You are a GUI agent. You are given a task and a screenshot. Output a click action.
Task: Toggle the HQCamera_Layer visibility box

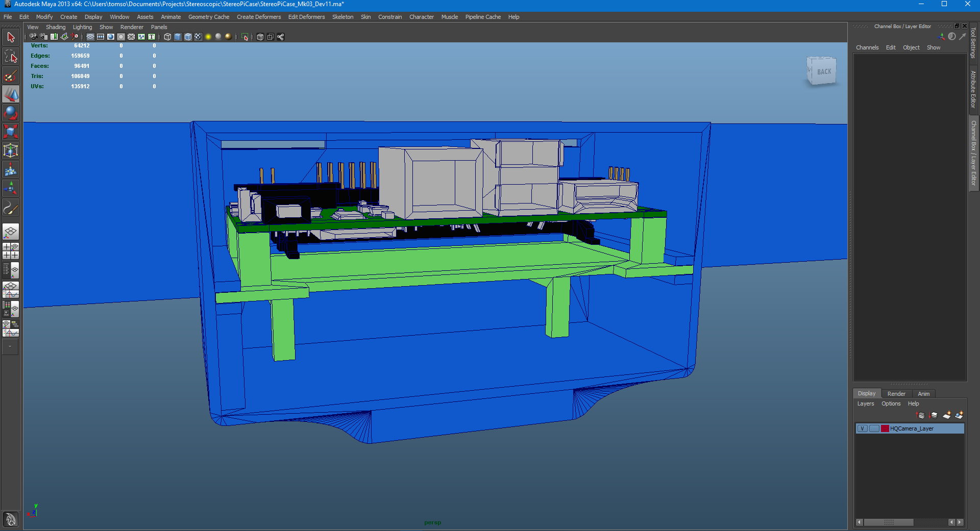(862, 428)
